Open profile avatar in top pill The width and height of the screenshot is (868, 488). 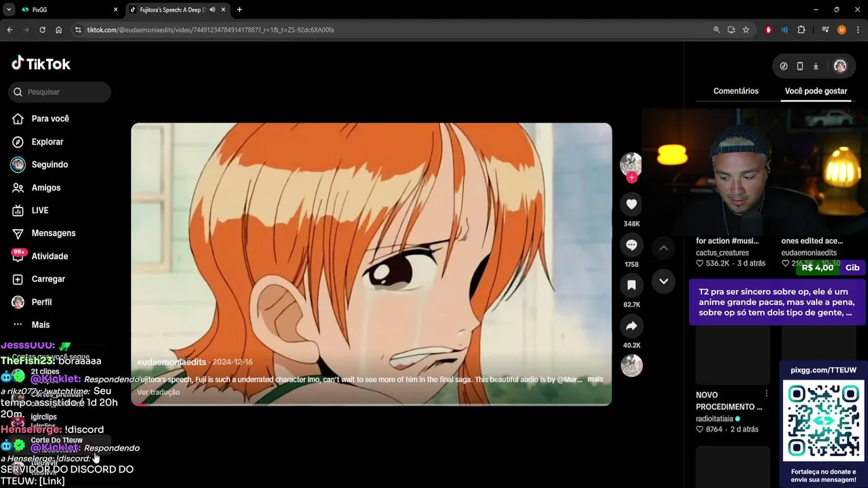(840, 66)
